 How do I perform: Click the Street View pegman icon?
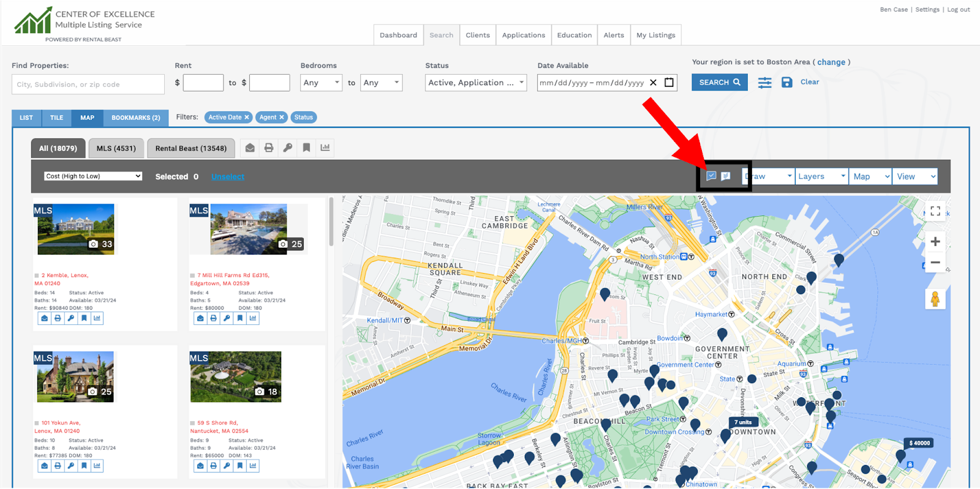point(935,299)
